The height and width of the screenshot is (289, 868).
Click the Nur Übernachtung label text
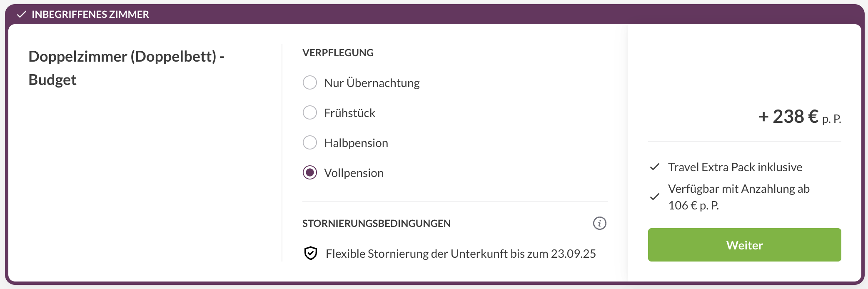tap(372, 83)
